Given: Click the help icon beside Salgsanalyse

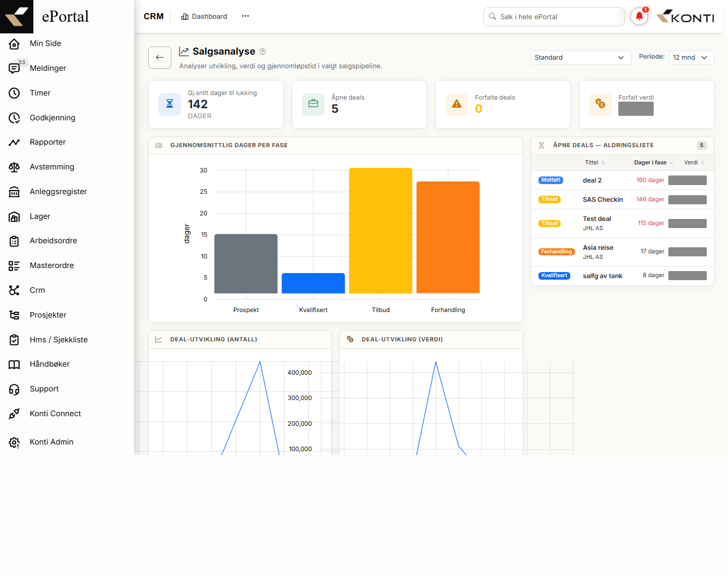Looking at the screenshot, I should [262, 52].
